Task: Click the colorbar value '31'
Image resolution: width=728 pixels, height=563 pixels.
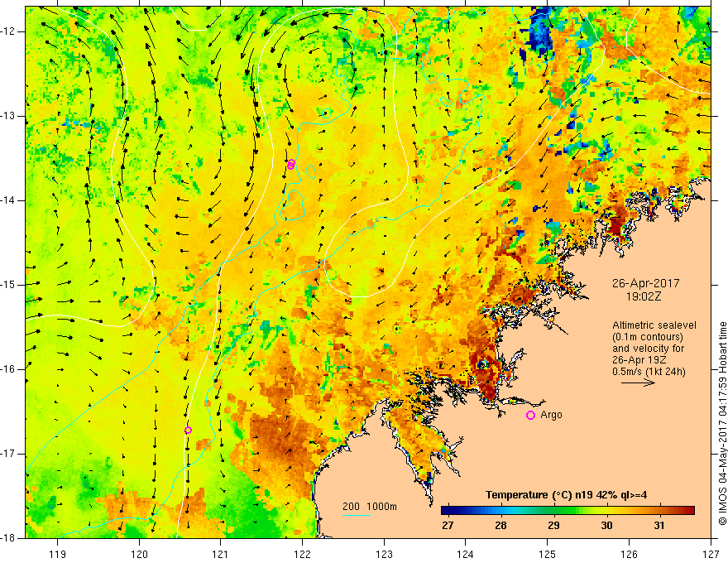Action: click(x=659, y=526)
